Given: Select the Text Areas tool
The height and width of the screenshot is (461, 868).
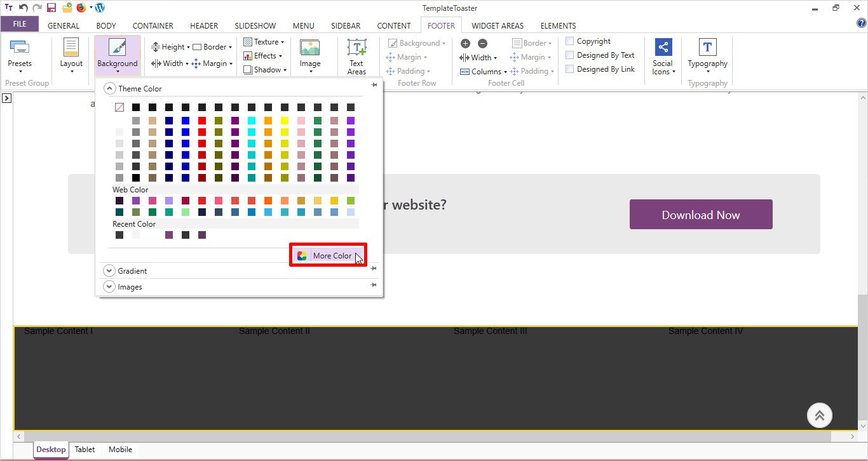Looking at the screenshot, I should click(x=356, y=50).
